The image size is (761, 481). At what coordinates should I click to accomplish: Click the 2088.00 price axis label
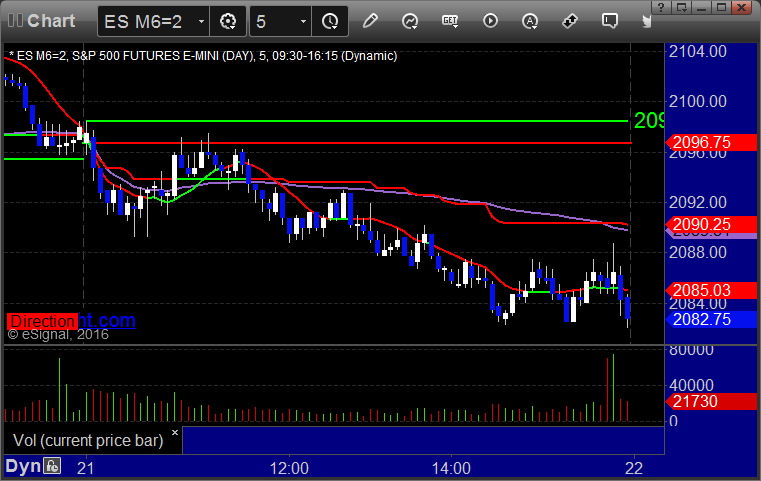(x=697, y=252)
